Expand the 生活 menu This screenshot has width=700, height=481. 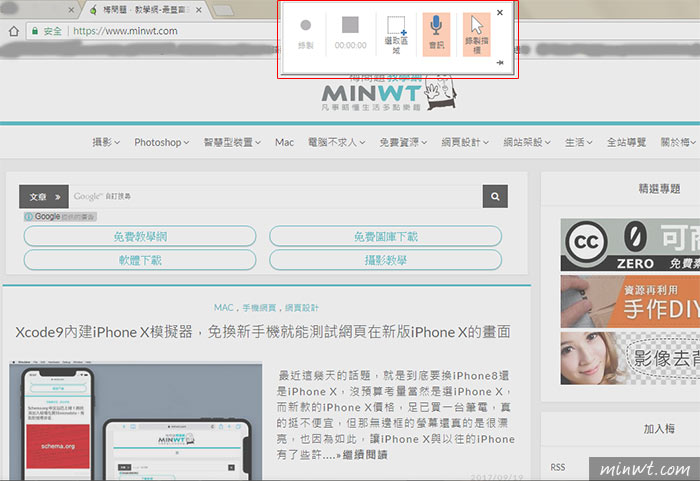(579, 142)
